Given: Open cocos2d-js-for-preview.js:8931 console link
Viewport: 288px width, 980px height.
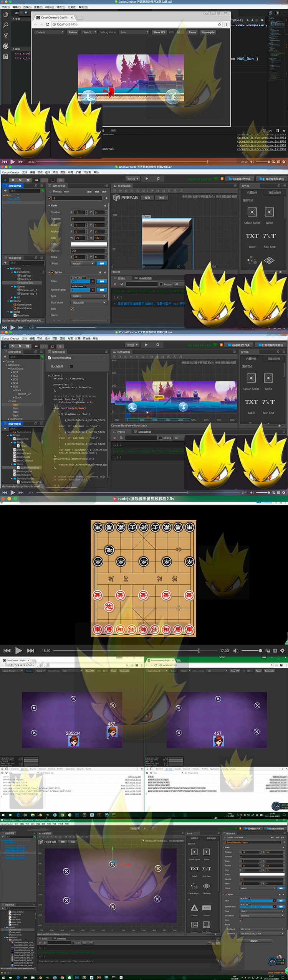Looking at the screenshot, I should coord(261,137).
